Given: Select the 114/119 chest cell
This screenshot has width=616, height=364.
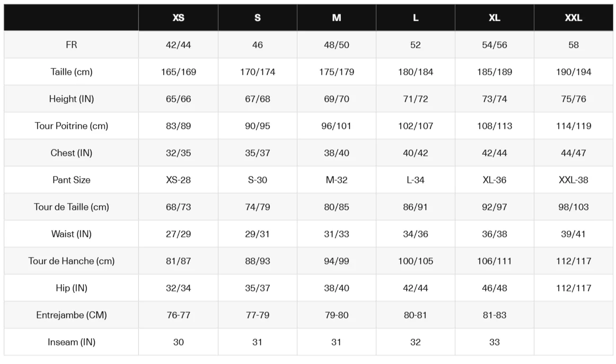Looking at the screenshot, I should coord(574,126).
